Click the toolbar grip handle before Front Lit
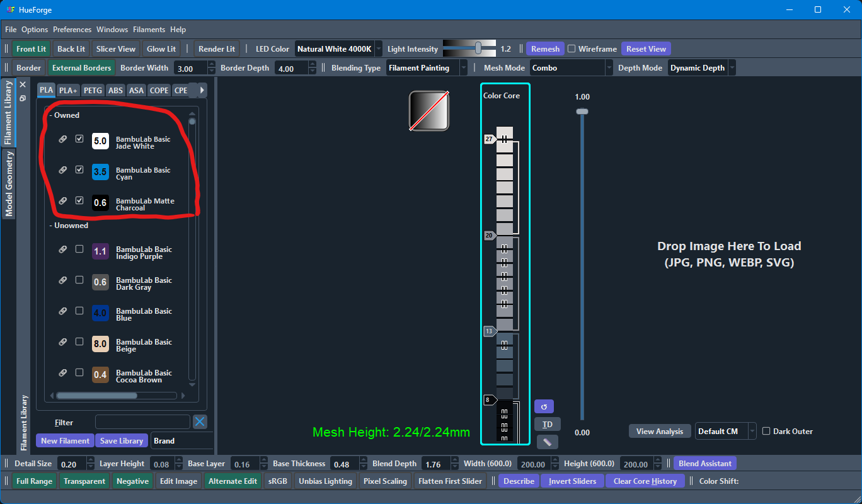Screen dimensions: 862x504 pos(7,49)
